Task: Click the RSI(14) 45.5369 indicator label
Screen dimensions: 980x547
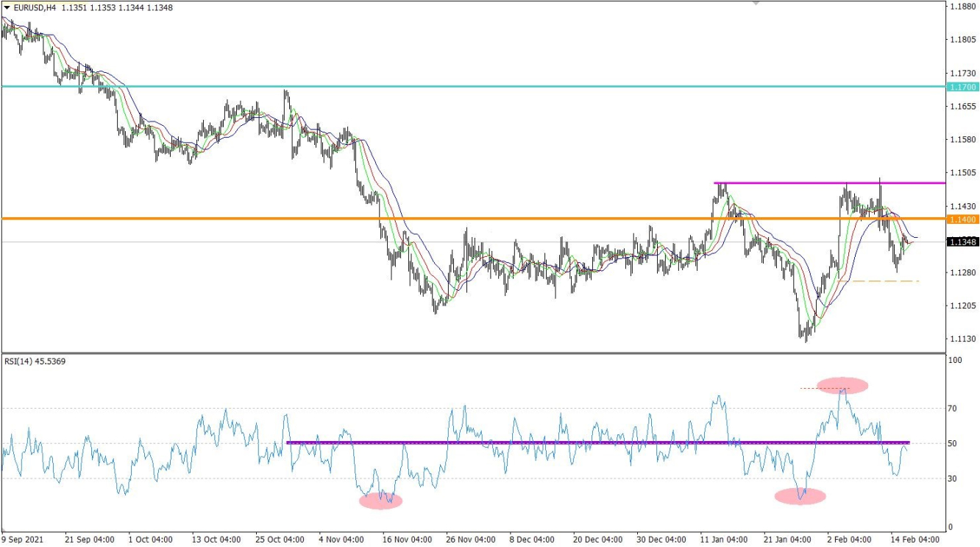Action: click(35, 361)
